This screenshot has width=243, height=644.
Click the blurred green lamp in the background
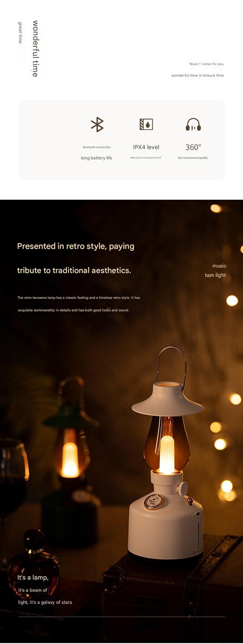click(x=70, y=457)
